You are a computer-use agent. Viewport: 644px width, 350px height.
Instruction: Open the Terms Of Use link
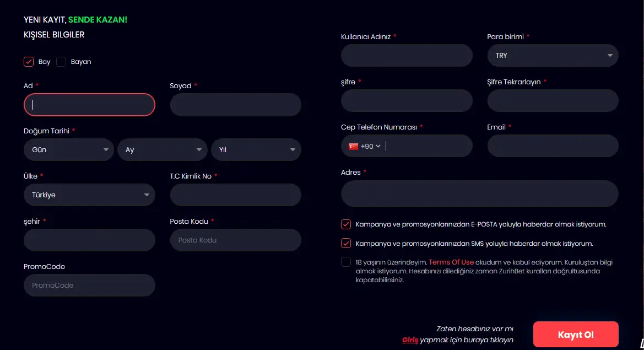451,262
